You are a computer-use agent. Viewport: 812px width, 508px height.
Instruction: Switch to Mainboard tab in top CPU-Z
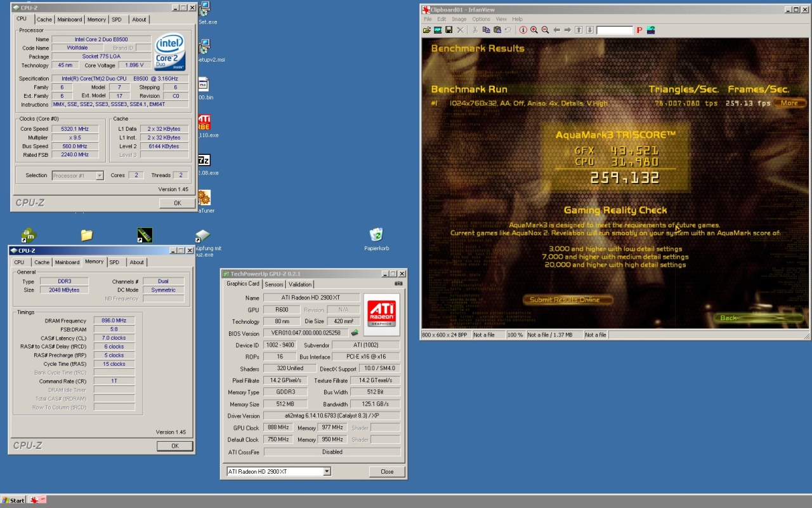point(70,20)
